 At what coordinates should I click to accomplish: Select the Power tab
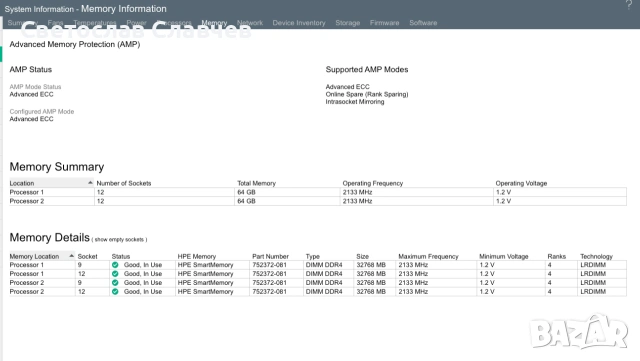136,23
